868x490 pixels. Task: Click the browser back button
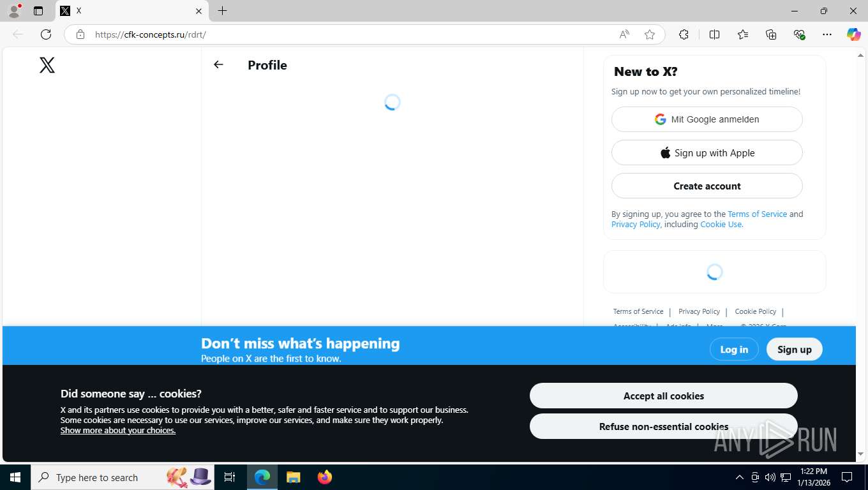pos(18,34)
